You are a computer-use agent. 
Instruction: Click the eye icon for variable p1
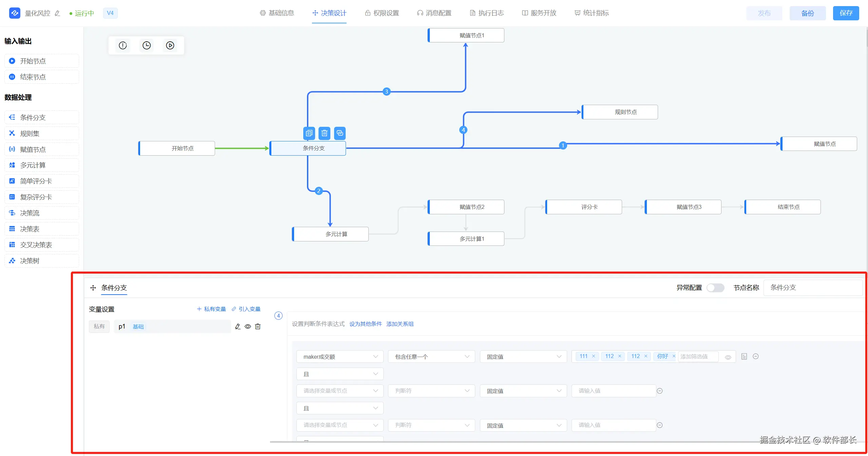[248, 326]
